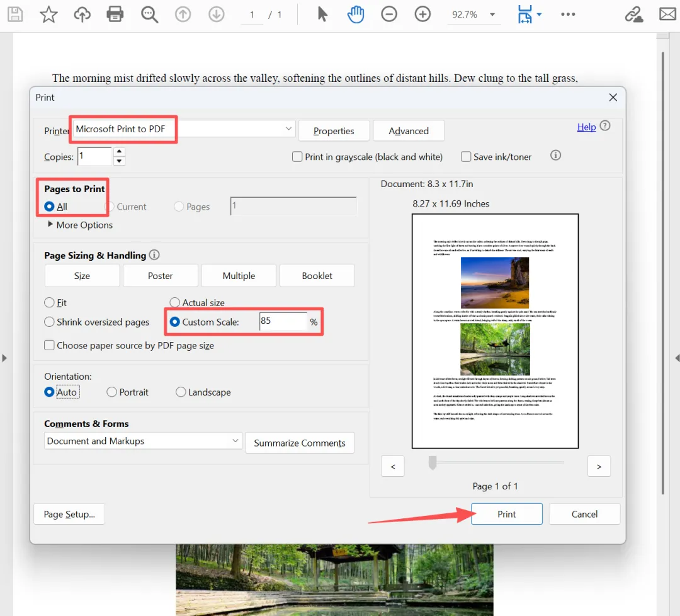Open zoom percentage dropdown in toolbar
680x616 pixels.
(492, 14)
